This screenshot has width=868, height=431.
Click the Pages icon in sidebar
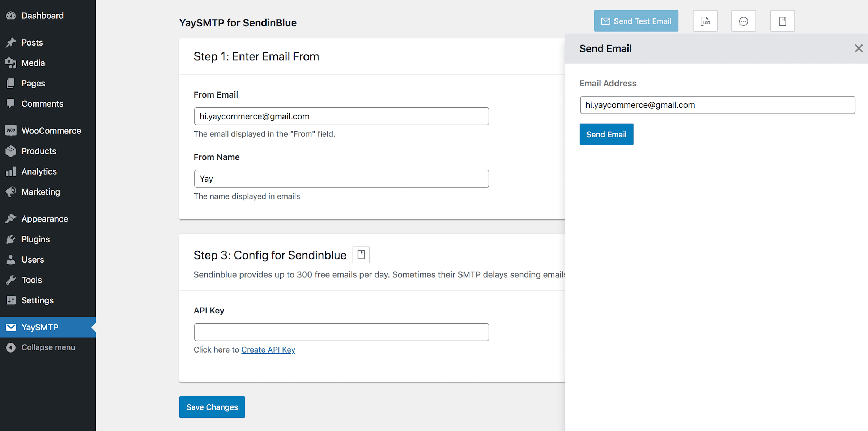(x=11, y=83)
